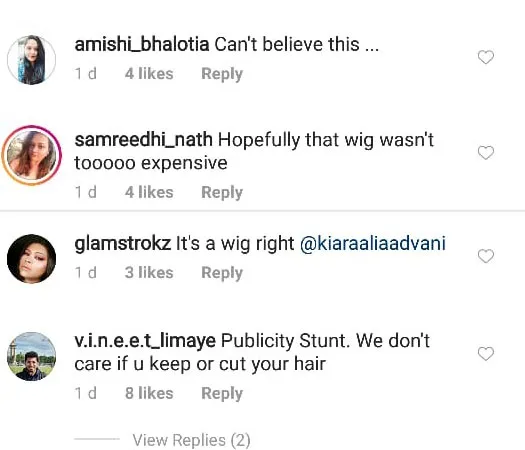The width and height of the screenshot is (525, 450).
Task: Open amishi_bhalotia username link
Action: 142,45
